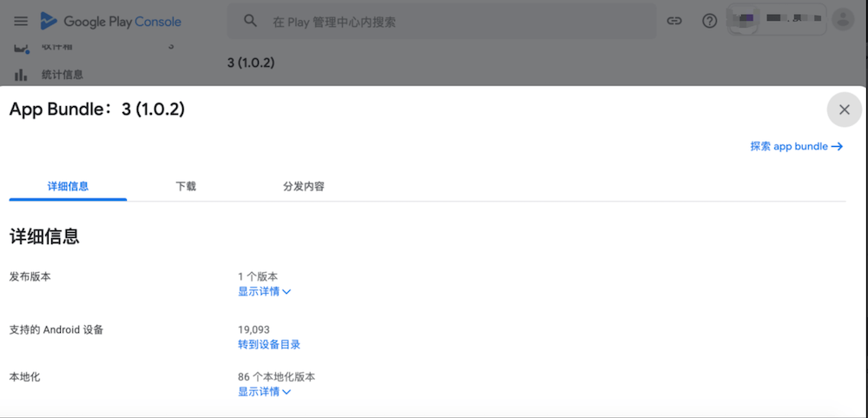Click the copy link chain icon
The width and height of the screenshot is (868, 418).
click(x=674, y=21)
